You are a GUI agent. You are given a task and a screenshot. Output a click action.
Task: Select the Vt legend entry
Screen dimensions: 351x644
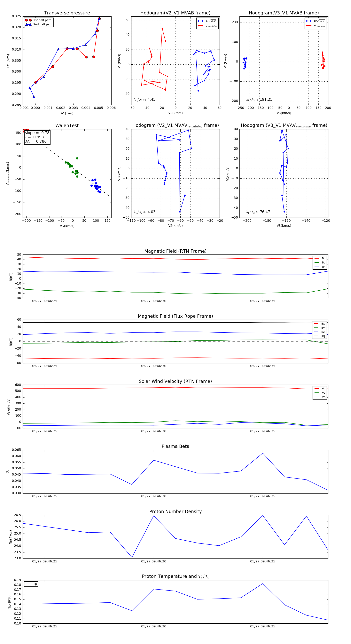[x=320, y=393]
